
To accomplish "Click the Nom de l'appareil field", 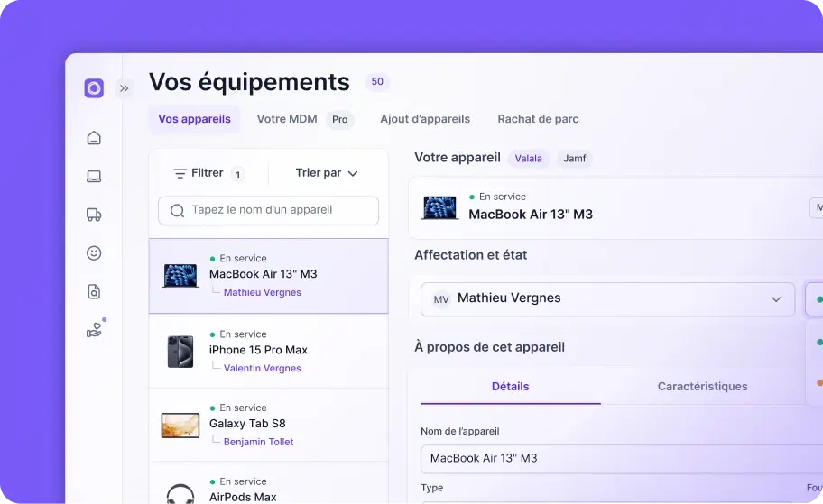I will [622, 459].
